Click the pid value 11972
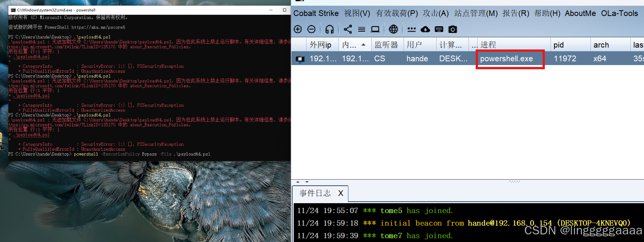The height and width of the screenshot is (242, 644). pyautogui.click(x=565, y=59)
